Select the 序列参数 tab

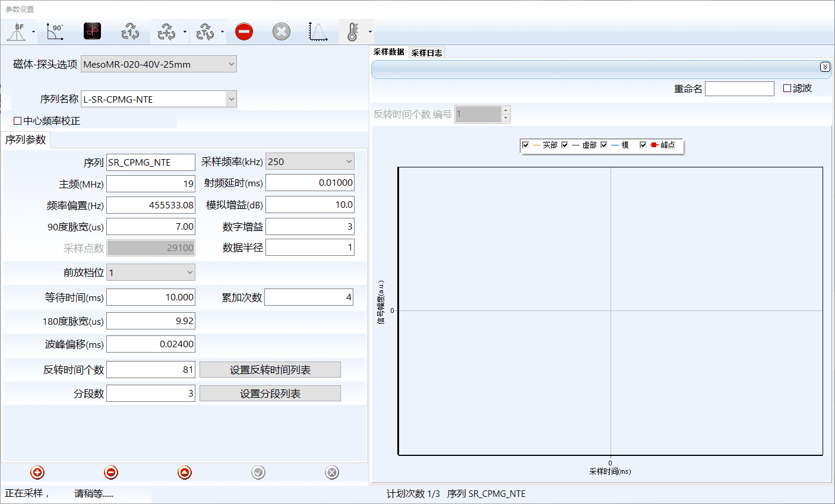coord(26,140)
